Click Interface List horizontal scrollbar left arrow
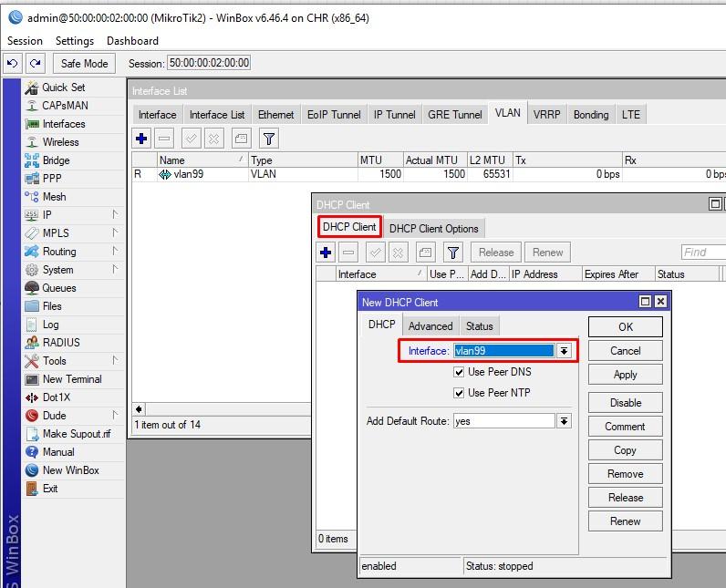The height and width of the screenshot is (588, 726). click(139, 409)
